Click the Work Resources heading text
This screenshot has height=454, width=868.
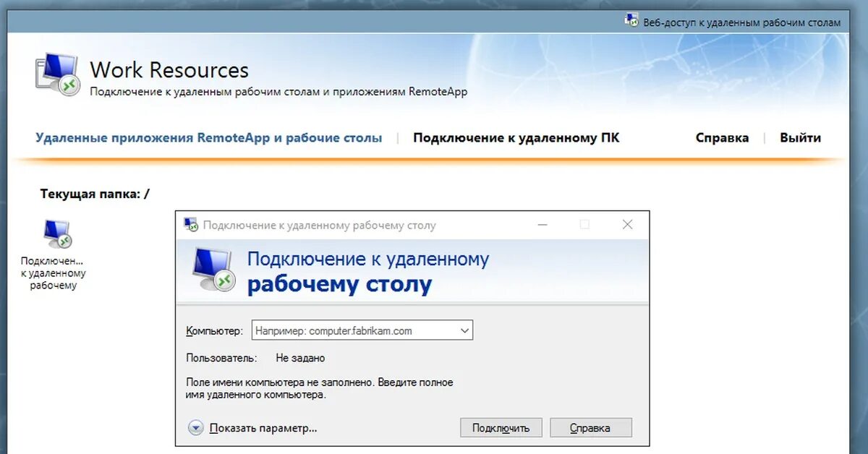coord(169,70)
